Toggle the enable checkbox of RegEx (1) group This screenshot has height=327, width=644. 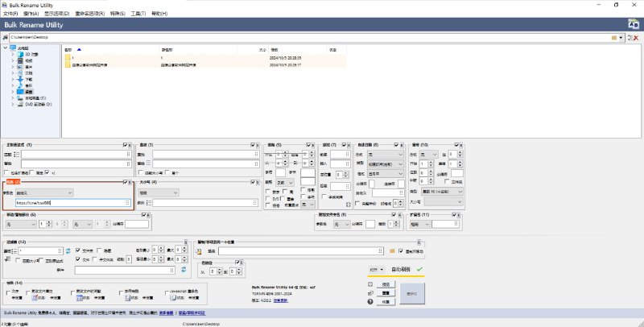click(126, 145)
